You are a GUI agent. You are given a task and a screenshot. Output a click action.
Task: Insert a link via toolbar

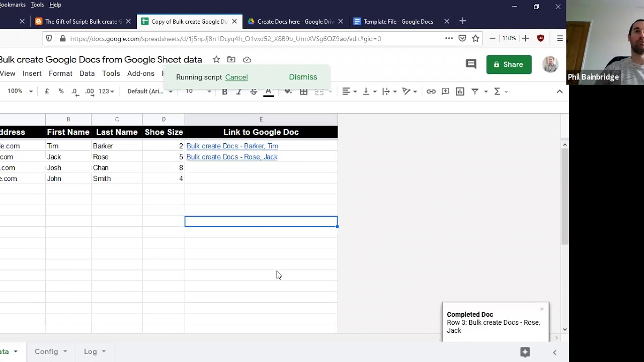(x=431, y=92)
